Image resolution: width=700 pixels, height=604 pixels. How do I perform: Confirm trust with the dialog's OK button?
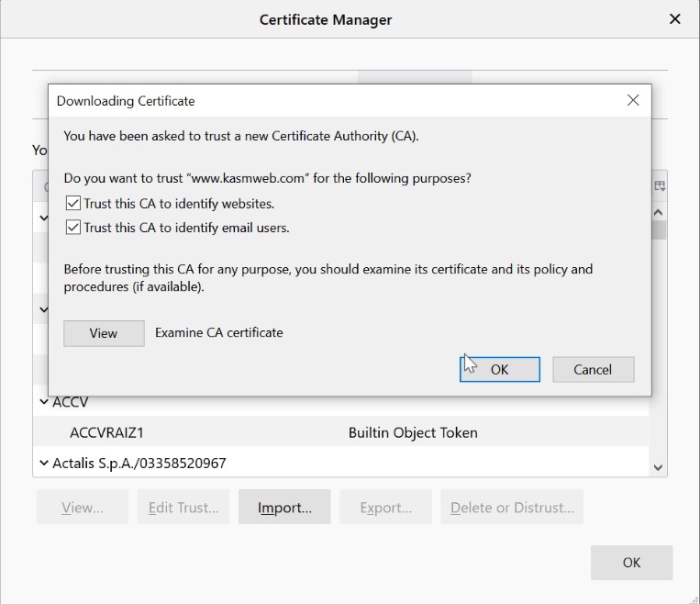click(499, 369)
